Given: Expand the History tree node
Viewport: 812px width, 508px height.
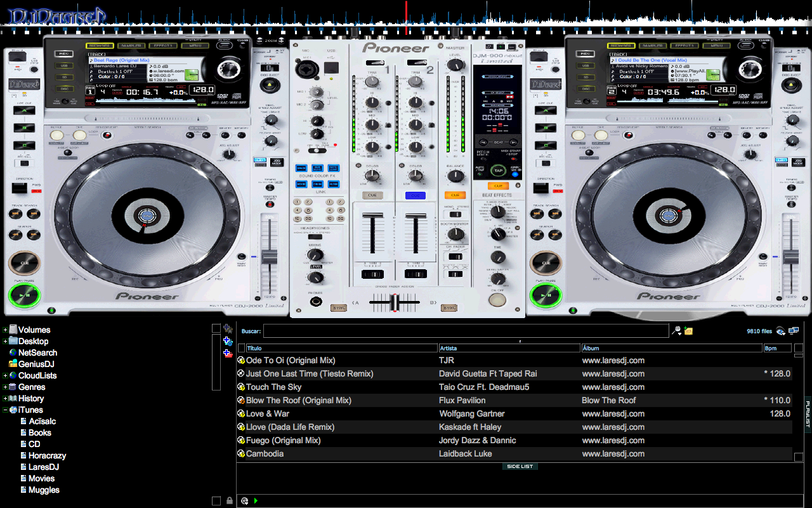Looking at the screenshot, I should tap(5, 399).
